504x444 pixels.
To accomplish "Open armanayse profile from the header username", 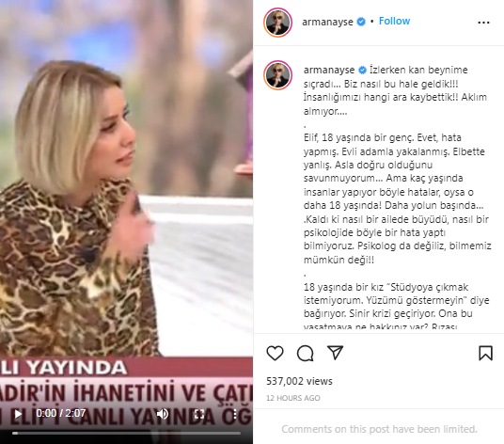I will coord(327,22).
